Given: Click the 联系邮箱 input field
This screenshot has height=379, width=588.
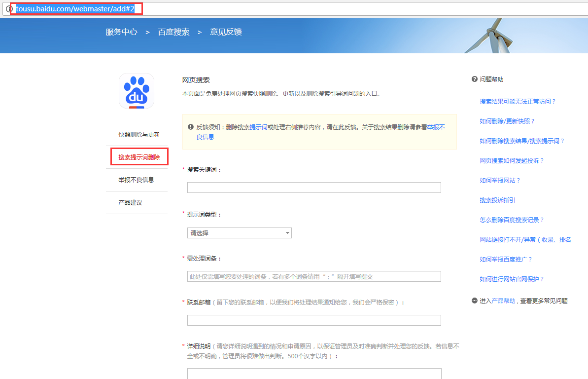Looking at the screenshot, I should [314, 320].
